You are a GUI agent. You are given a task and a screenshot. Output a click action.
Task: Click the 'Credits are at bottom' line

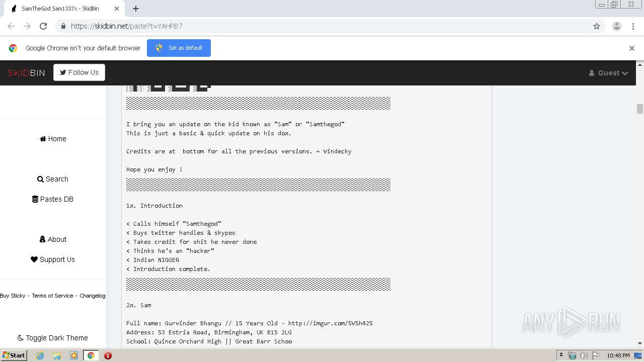[x=239, y=151]
